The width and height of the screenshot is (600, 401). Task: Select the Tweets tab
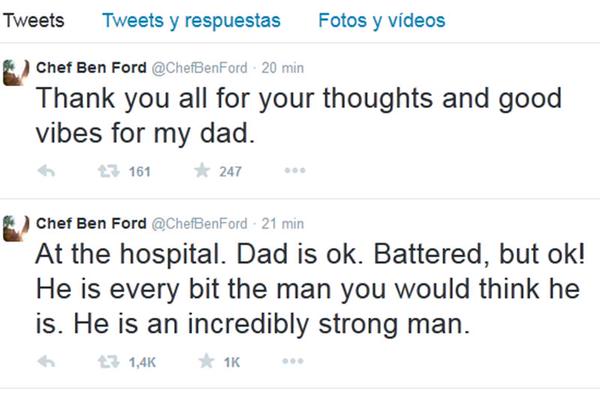point(34,21)
